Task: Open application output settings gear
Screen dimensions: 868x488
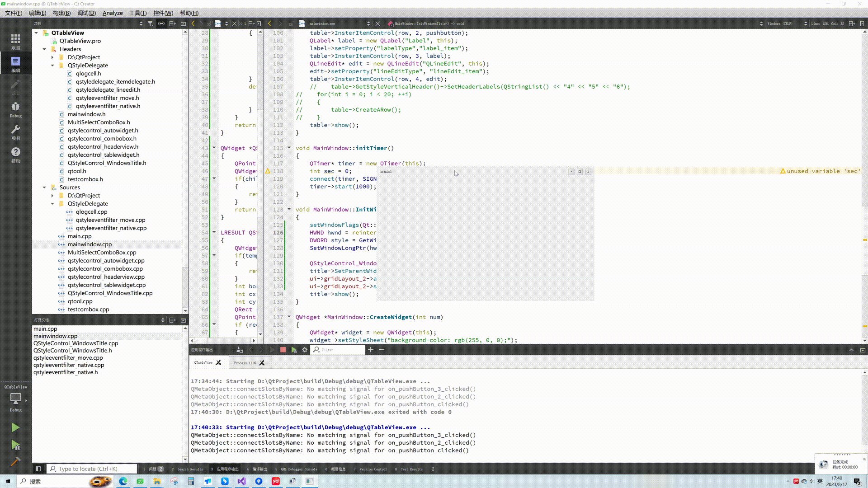Action: pos(305,350)
